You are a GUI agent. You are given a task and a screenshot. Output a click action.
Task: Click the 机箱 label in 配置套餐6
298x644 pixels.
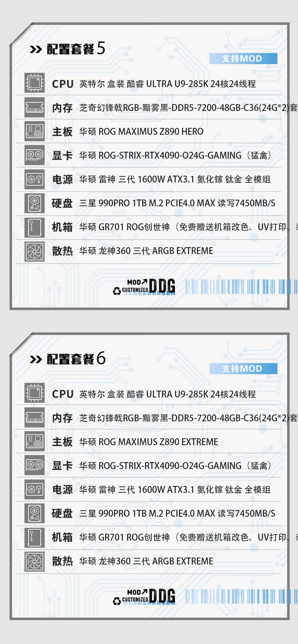click(x=63, y=537)
